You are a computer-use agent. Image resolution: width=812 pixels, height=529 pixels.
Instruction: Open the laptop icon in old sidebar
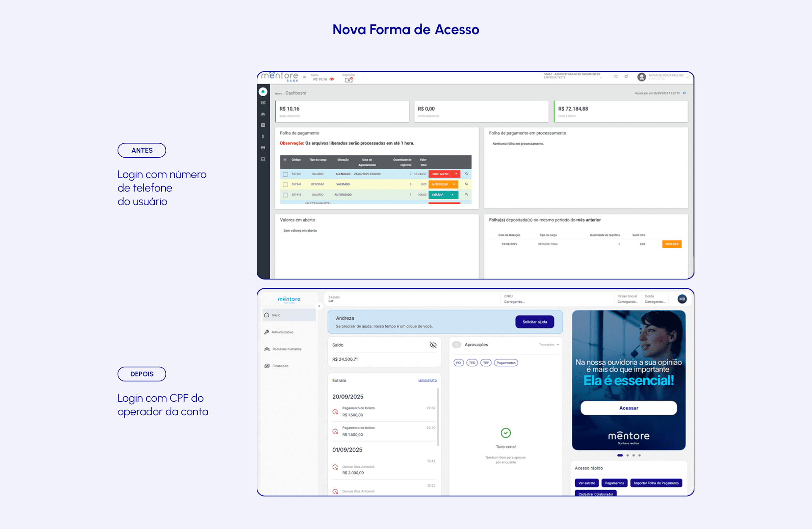pos(263,159)
